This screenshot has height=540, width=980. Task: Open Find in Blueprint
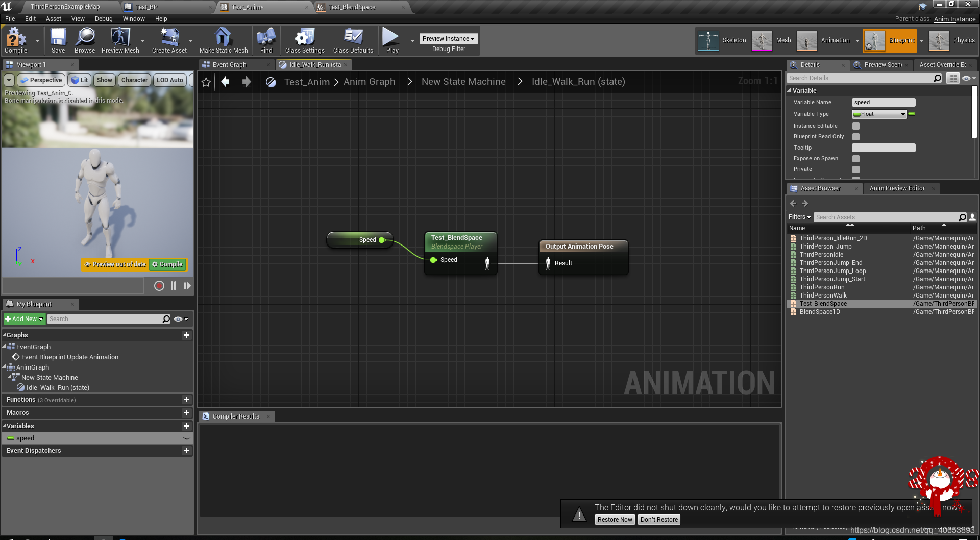tap(266, 40)
